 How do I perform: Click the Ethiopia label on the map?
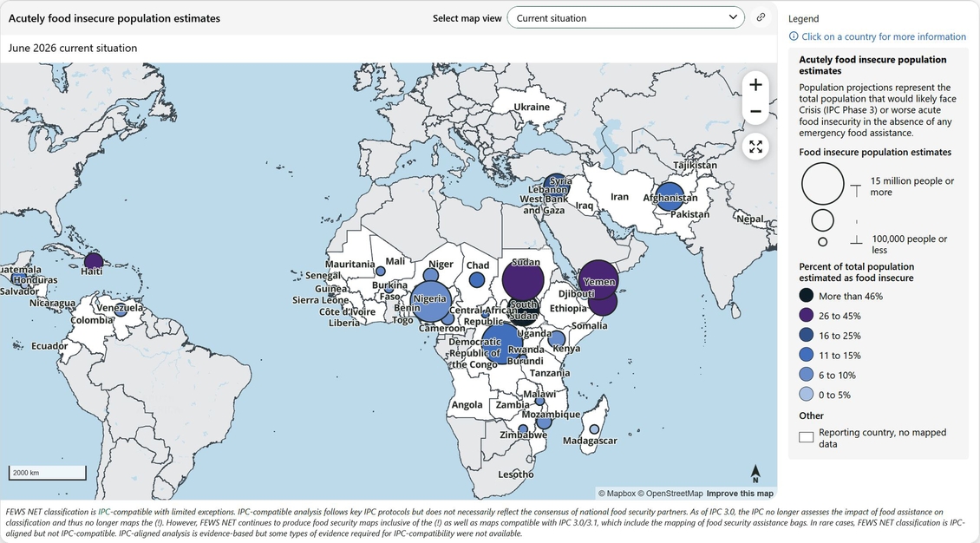pyautogui.click(x=568, y=308)
